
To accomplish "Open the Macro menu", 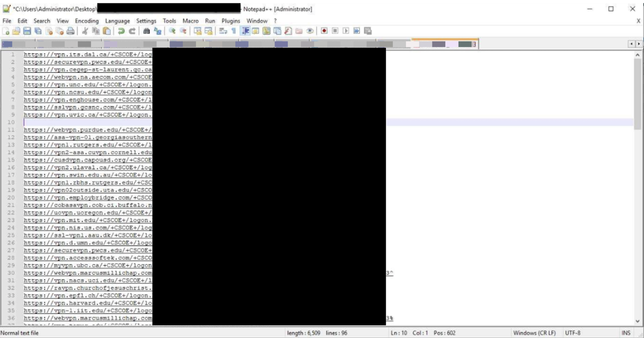I will coord(190,21).
